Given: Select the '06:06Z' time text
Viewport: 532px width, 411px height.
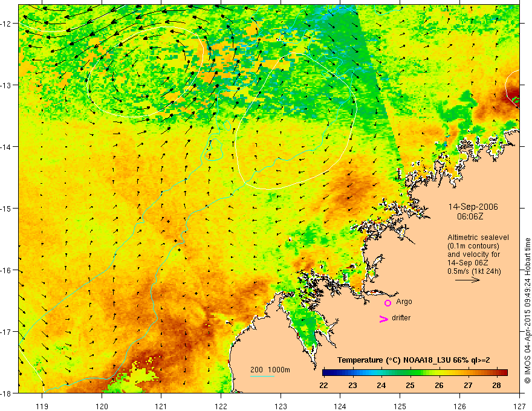Looking at the screenshot, I should (470, 216).
